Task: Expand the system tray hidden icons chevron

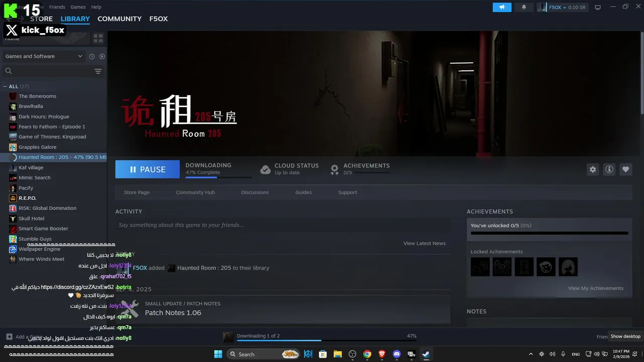Action: coord(530,354)
